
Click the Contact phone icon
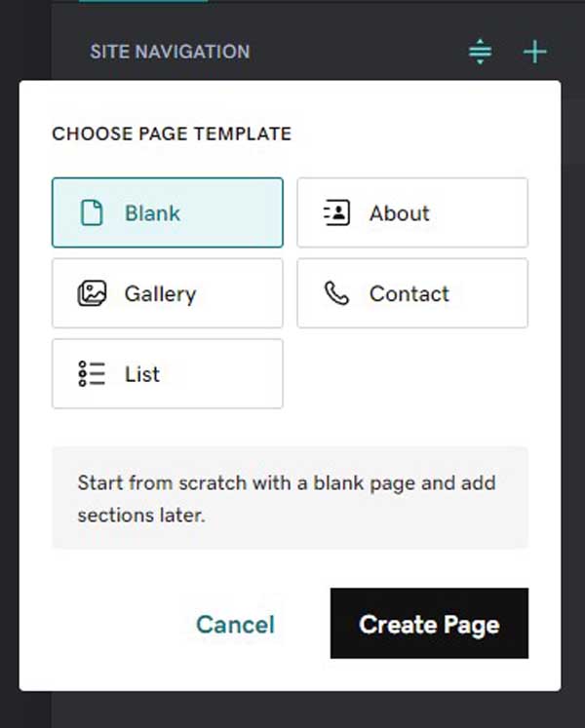pyautogui.click(x=336, y=293)
